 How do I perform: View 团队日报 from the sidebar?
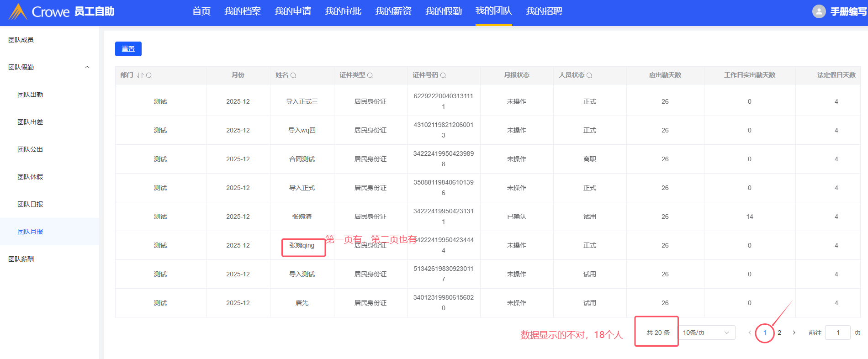30,204
